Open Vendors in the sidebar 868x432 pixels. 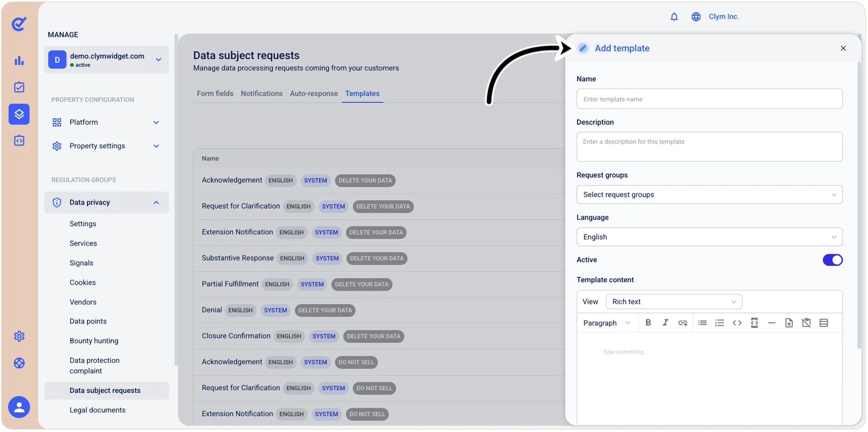tap(83, 302)
